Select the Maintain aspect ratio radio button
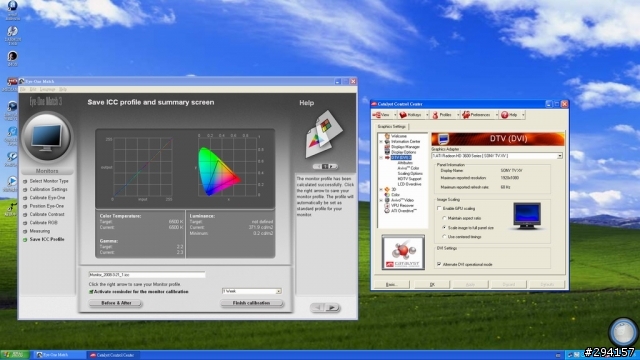This screenshot has height=360, width=640. [444, 218]
